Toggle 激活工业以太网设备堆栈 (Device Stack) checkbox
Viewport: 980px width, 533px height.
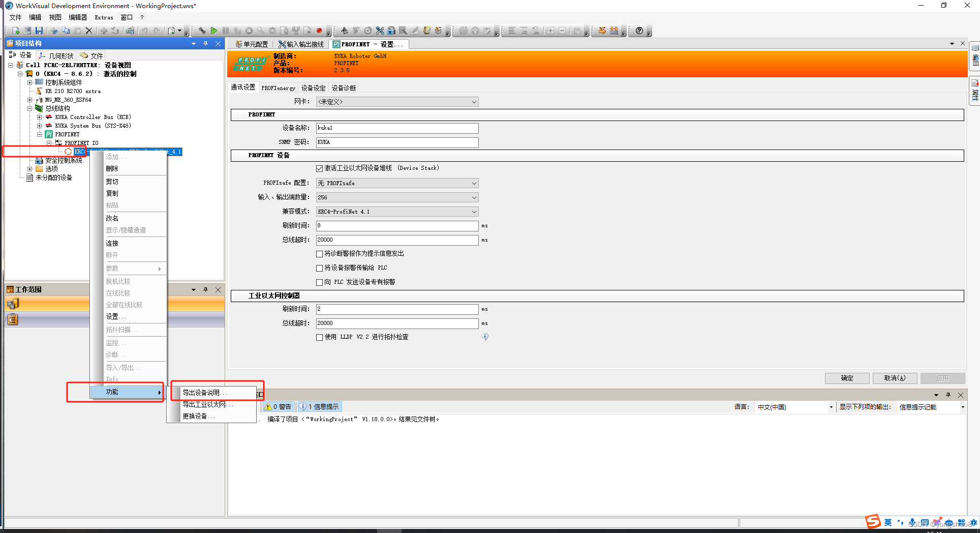(319, 168)
